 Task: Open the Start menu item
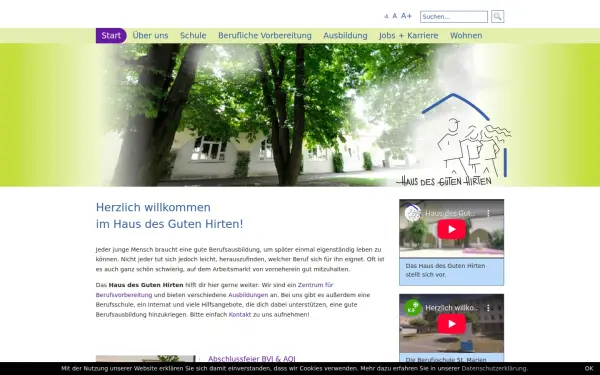point(111,36)
